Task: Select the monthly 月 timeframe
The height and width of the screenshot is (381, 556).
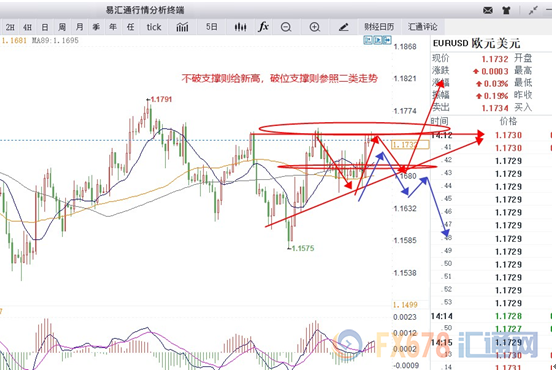Action: [x=79, y=27]
